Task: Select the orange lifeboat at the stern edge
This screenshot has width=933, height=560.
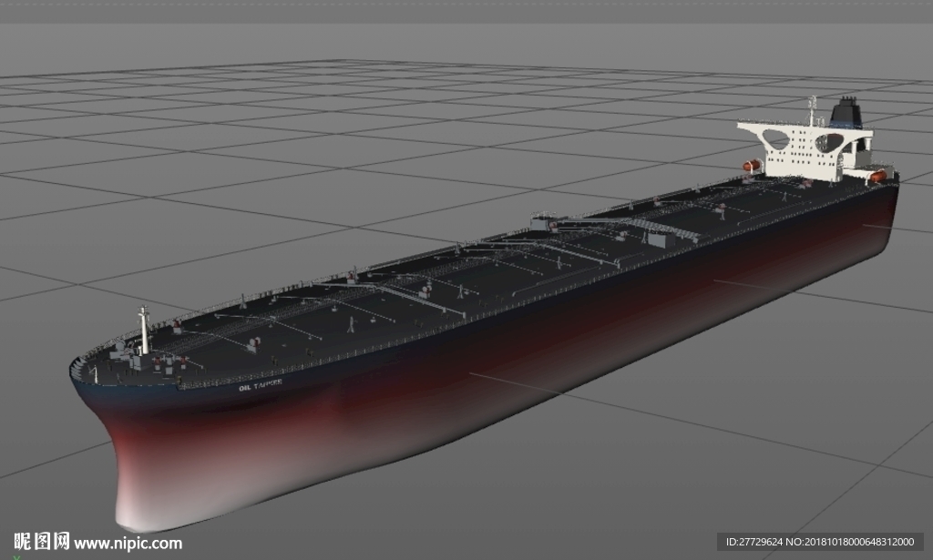Action: (877, 176)
